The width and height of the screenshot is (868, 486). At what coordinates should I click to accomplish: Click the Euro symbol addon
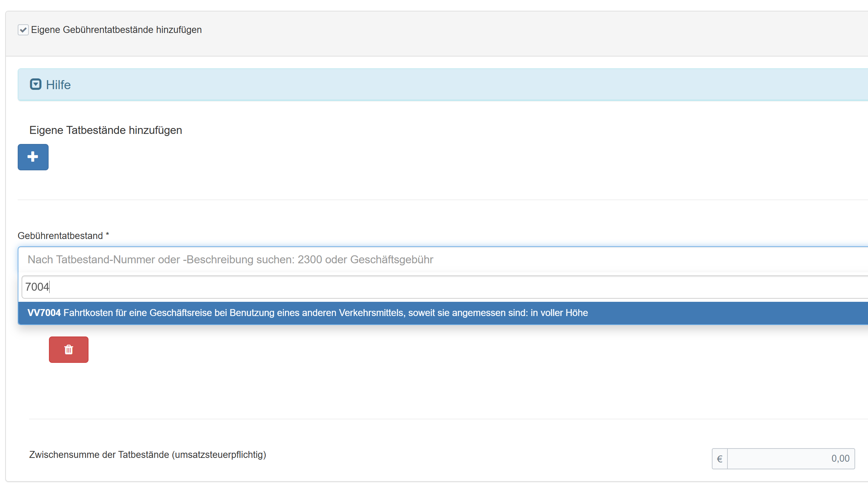tap(719, 459)
